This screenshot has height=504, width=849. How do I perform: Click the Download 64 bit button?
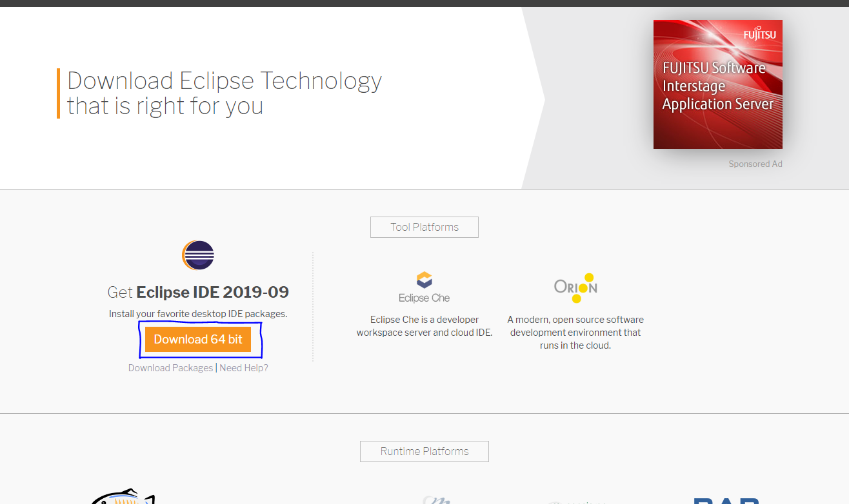pyautogui.click(x=198, y=339)
